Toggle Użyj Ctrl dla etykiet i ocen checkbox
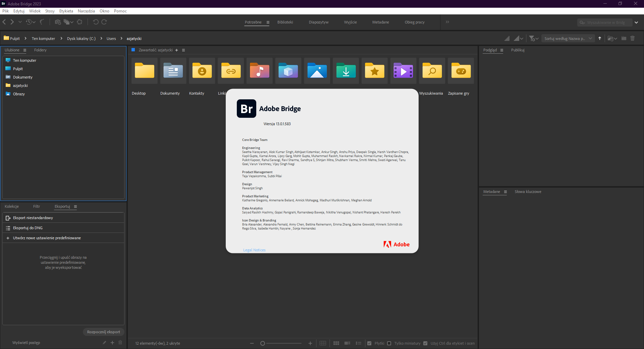 tap(425, 343)
